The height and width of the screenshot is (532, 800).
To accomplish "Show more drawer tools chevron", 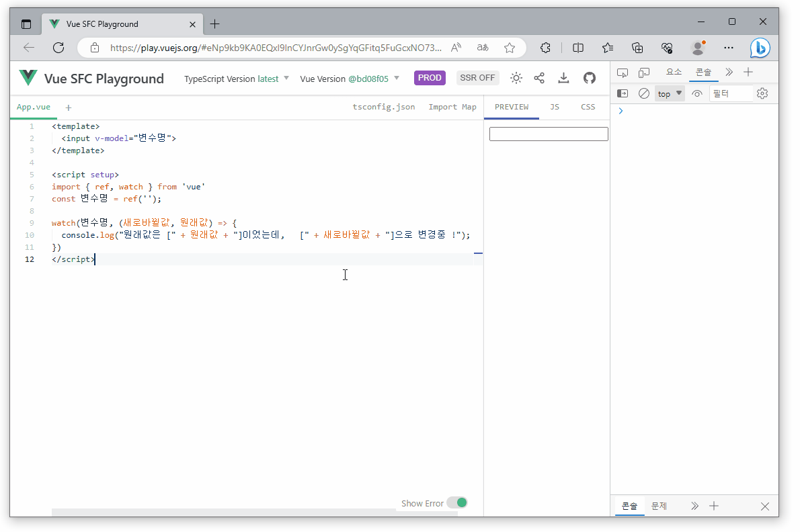I will point(694,506).
